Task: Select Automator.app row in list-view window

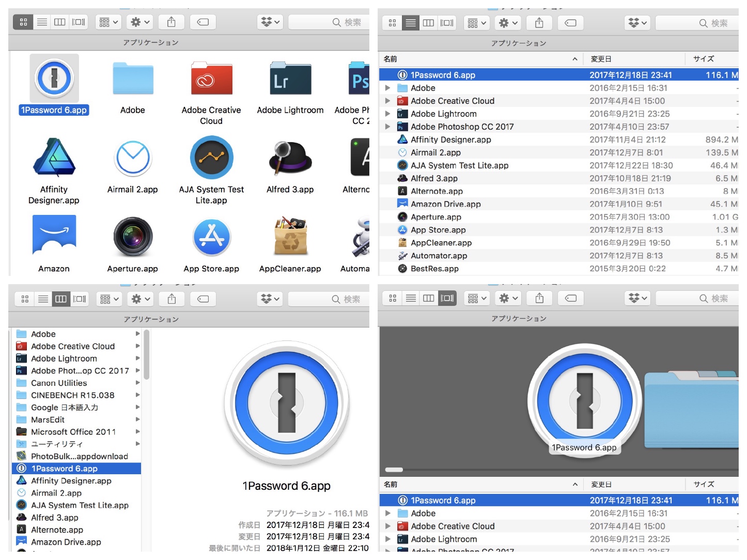Action: tap(559, 256)
